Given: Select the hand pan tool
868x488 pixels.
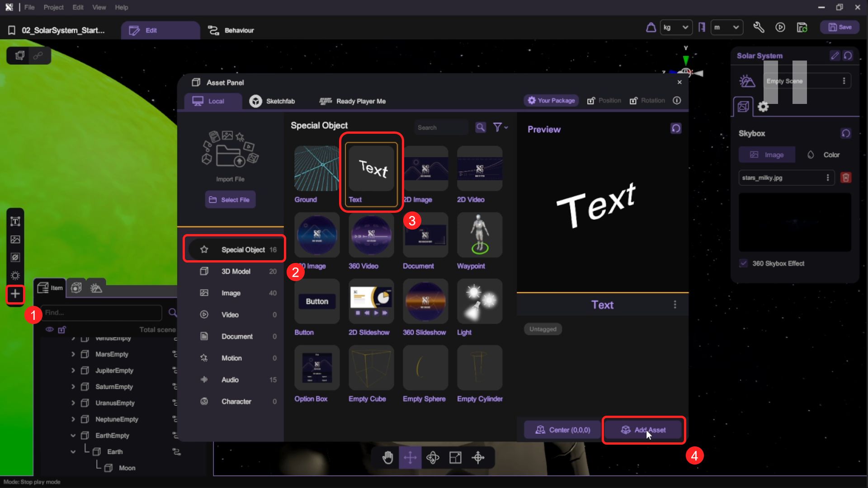Looking at the screenshot, I should point(387,458).
